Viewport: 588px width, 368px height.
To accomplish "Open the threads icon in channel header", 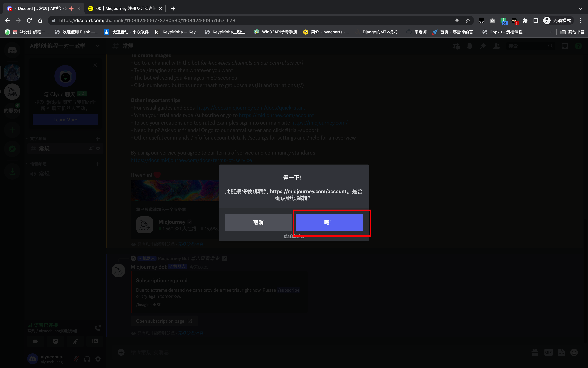I will coord(456,46).
